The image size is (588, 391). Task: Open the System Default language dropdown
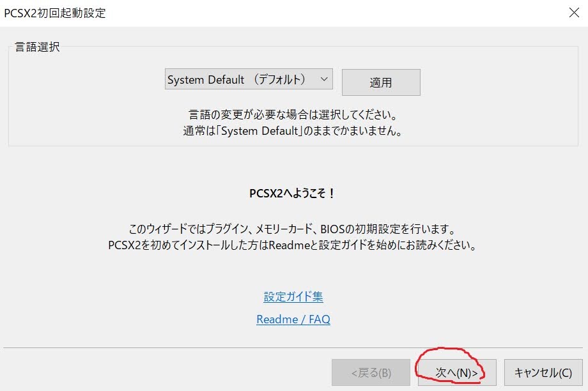coord(249,79)
